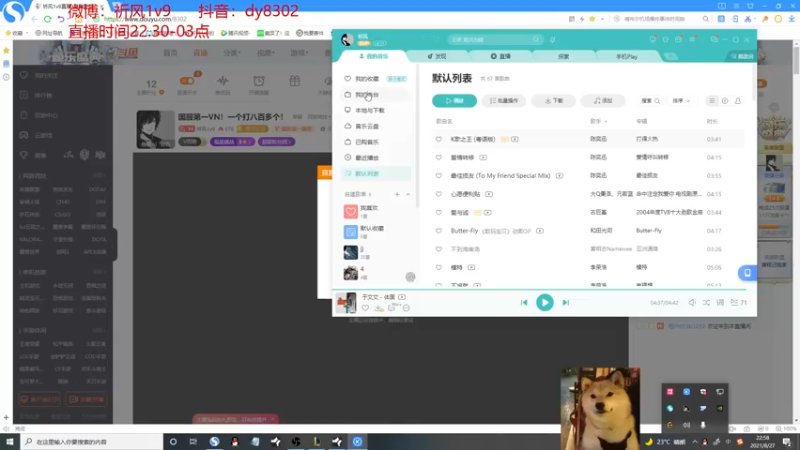The height and width of the screenshot is (450, 800).
Task: Click the music player search box
Action: pos(494,39)
